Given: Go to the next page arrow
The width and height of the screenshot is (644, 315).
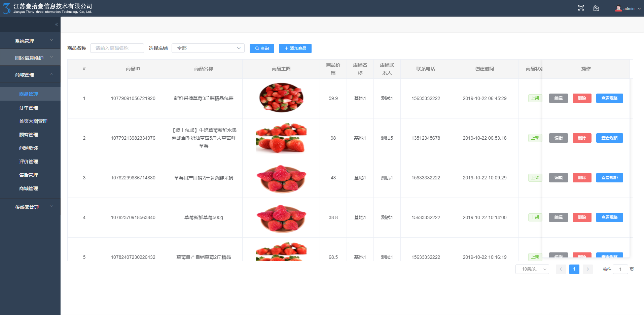Looking at the screenshot, I should click(x=587, y=269).
